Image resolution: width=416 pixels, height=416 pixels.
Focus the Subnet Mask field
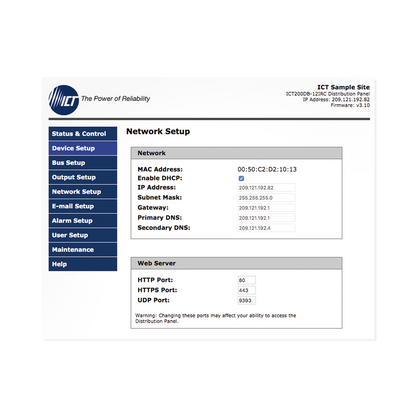point(266,198)
